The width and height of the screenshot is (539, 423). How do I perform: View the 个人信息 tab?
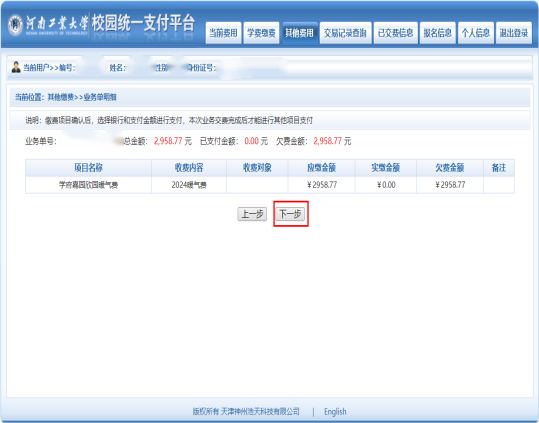tap(476, 33)
